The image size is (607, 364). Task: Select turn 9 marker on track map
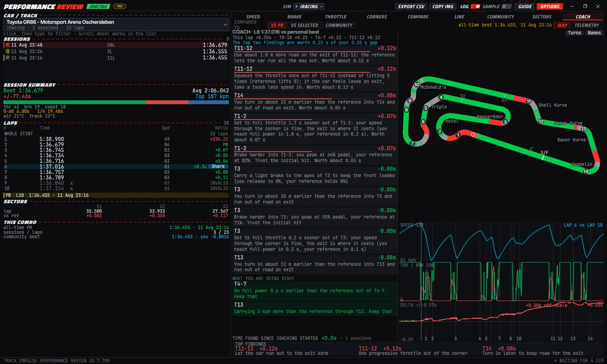(x=410, y=100)
